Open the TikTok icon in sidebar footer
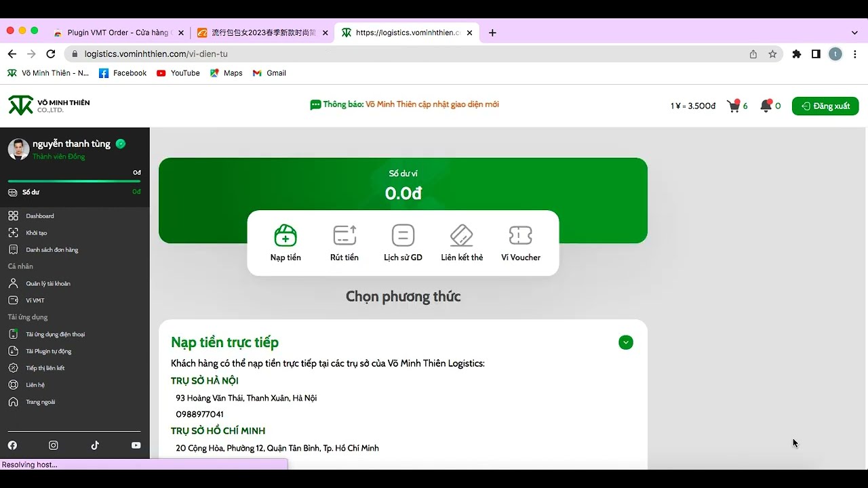 click(95, 445)
